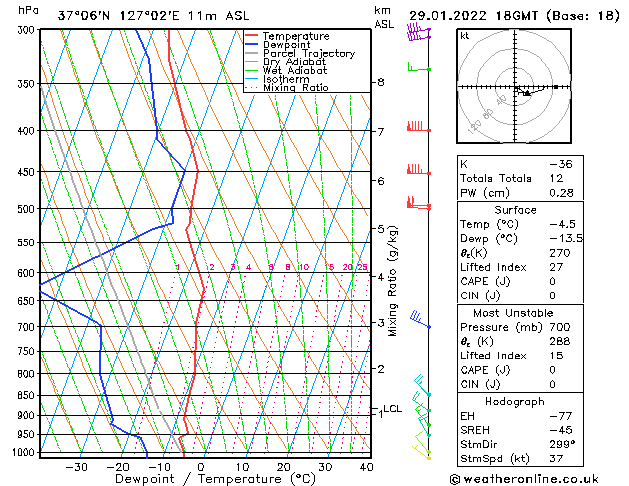Viewport: 629px width, 486px height.
Task: Click the cyan wind barb at 850 hPa
Action: [x=422, y=385]
